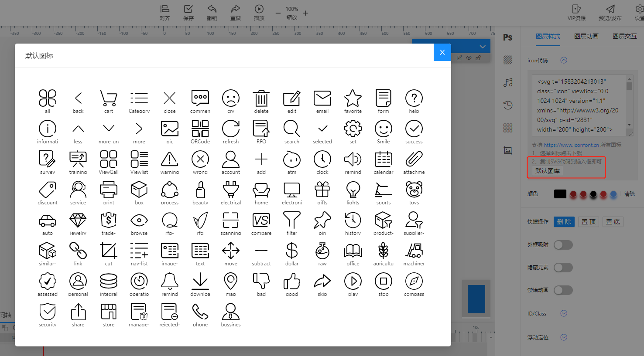This screenshot has height=356, width=644.
Task: Select the map pin icon
Action: [231, 281]
